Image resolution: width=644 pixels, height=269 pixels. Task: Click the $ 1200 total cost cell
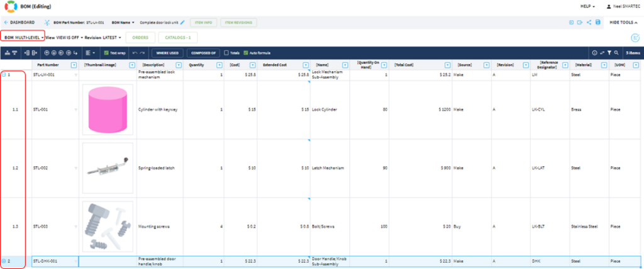pyautogui.click(x=421, y=110)
